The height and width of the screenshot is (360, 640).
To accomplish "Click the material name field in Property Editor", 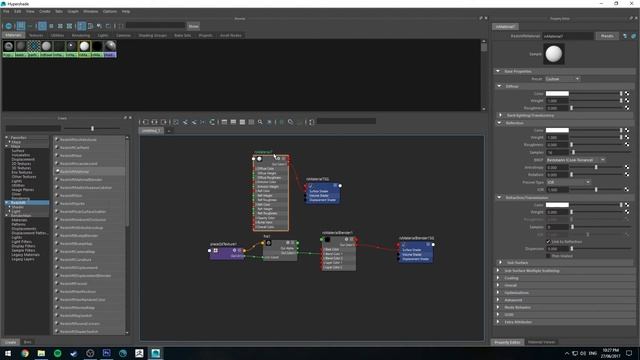I will (x=567, y=36).
